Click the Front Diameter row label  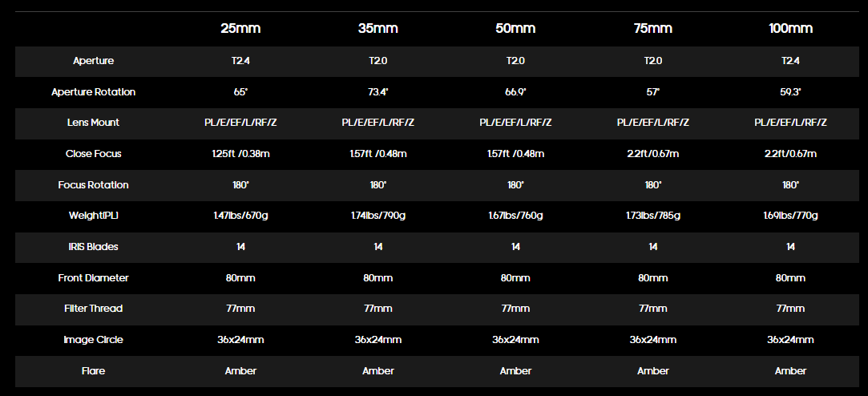pos(94,278)
